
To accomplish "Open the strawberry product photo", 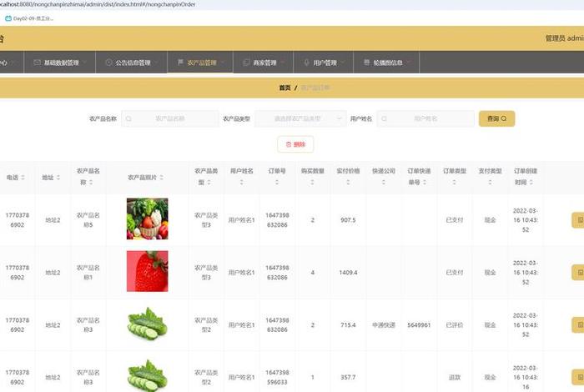I will click(x=147, y=271).
